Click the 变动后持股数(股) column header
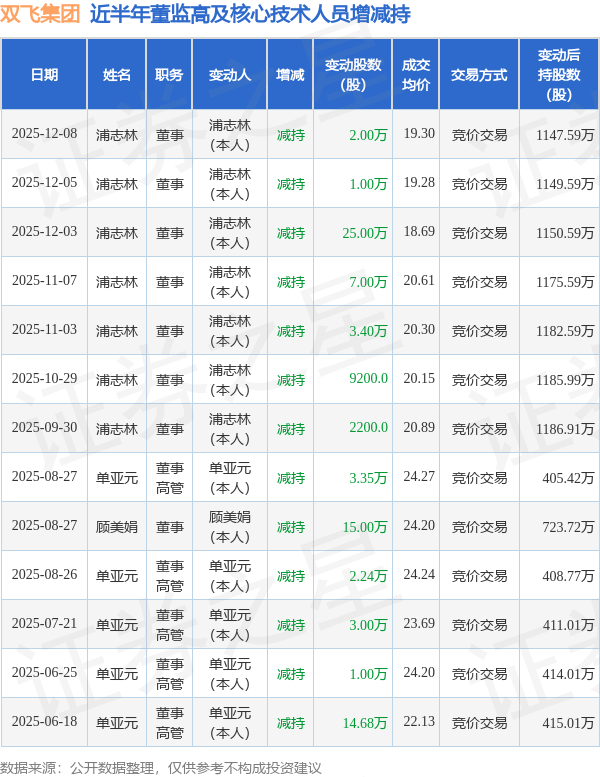The width and height of the screenshot is (600, 777). pos(559,75)
